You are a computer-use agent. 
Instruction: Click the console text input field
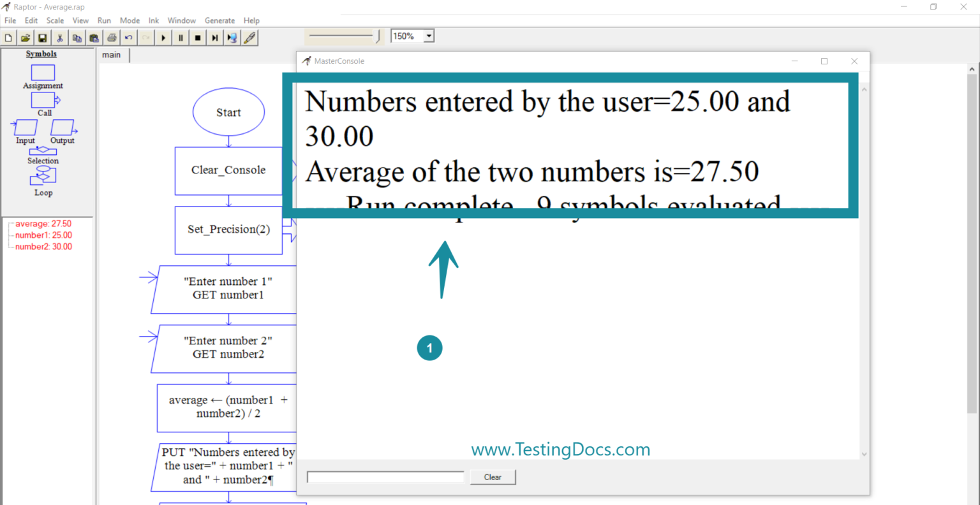pyautogui.click(x=385, y=476)
